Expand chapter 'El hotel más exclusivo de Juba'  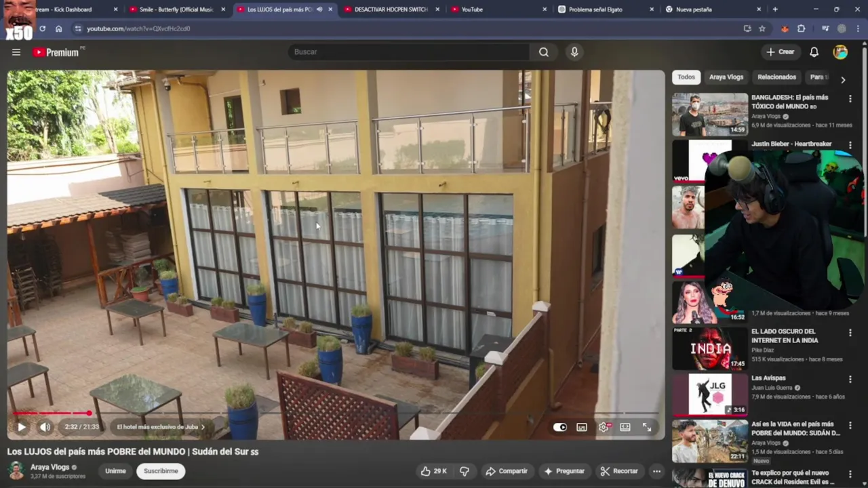click(161, 427)
